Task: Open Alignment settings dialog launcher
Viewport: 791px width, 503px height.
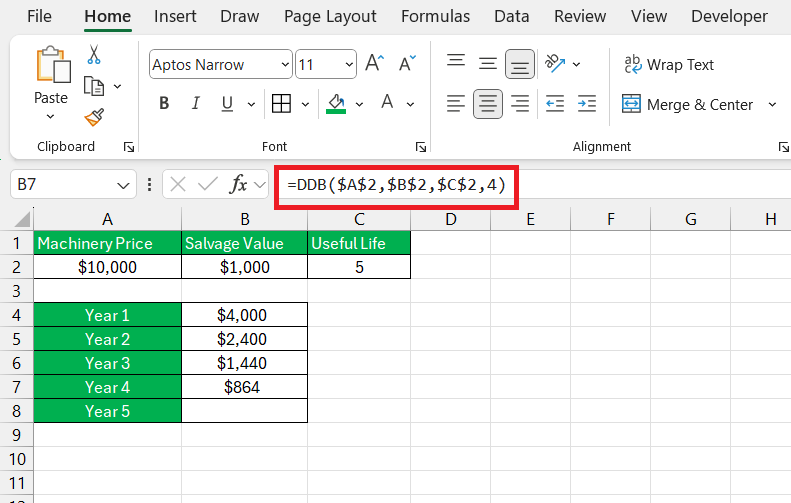Action: [x=783, y=147]
